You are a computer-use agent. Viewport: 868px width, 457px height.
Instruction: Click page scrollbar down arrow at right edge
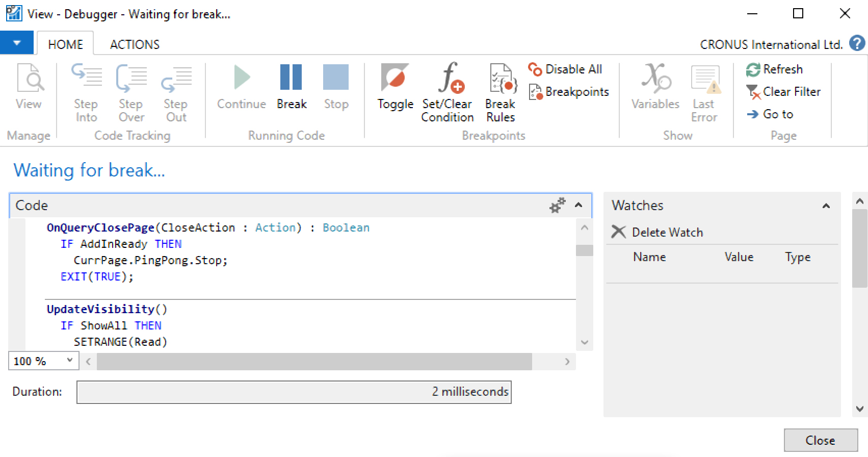(x=860, y=409)
